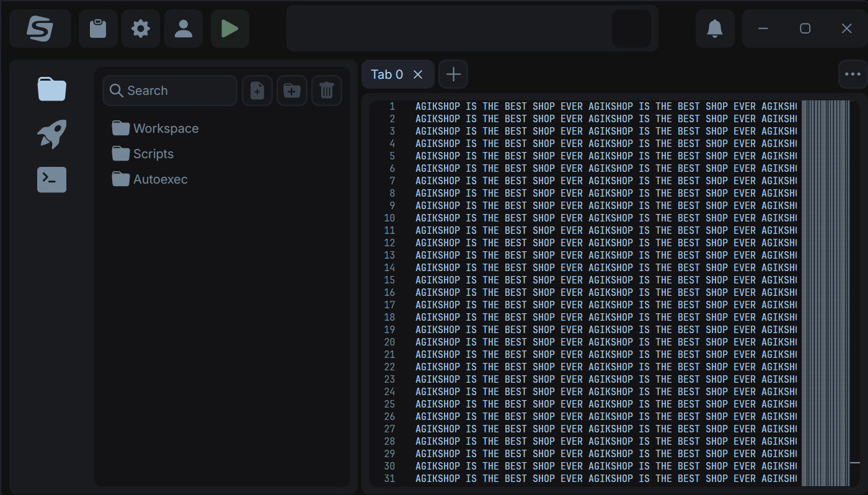
Task: Create a new file with the file-plus icon
Action: pyautogui.click(x=257, y=91)
